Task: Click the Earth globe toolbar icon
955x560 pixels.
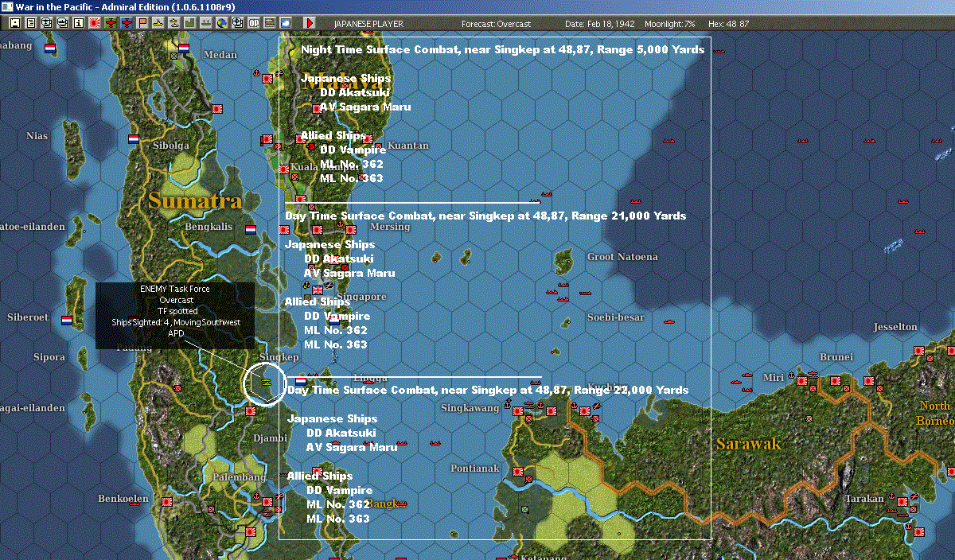Action: 221,23
